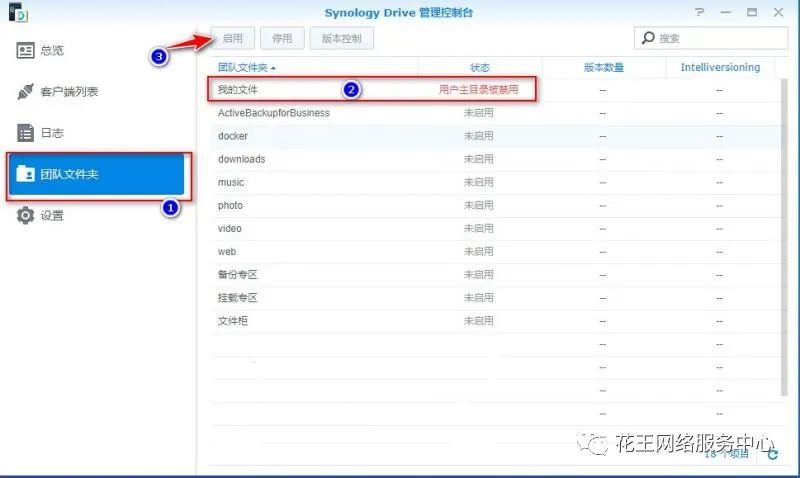Select the 我的文件 row
The height and width of the screenshot is (478, 800).
(495, 90)
